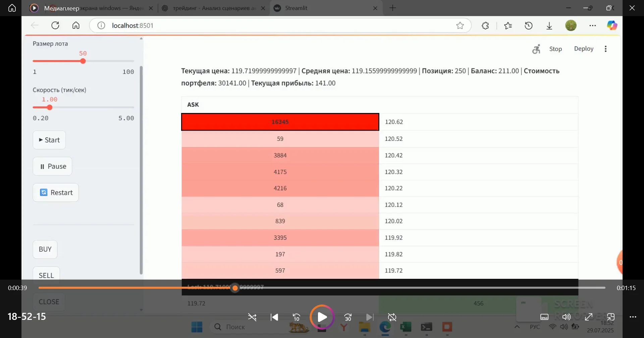Switch to the трейдинг browser tab
Screen dimensions: 644x338
click(214, 8)
